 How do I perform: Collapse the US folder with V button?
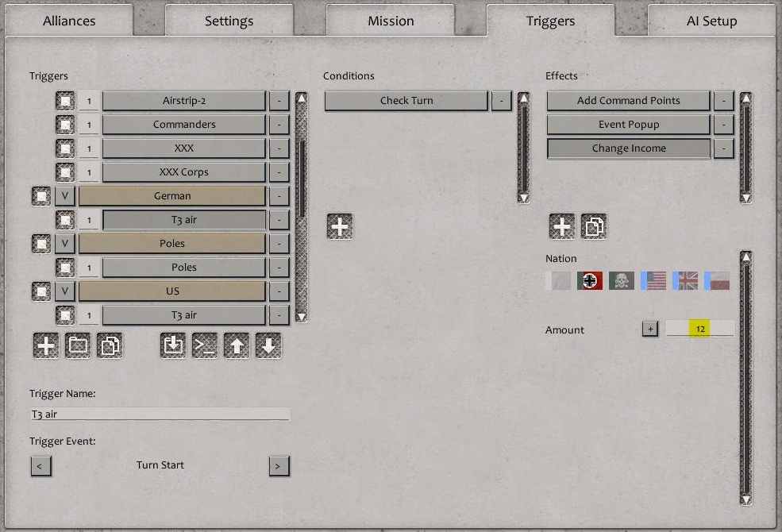click(x=65, y=291)
